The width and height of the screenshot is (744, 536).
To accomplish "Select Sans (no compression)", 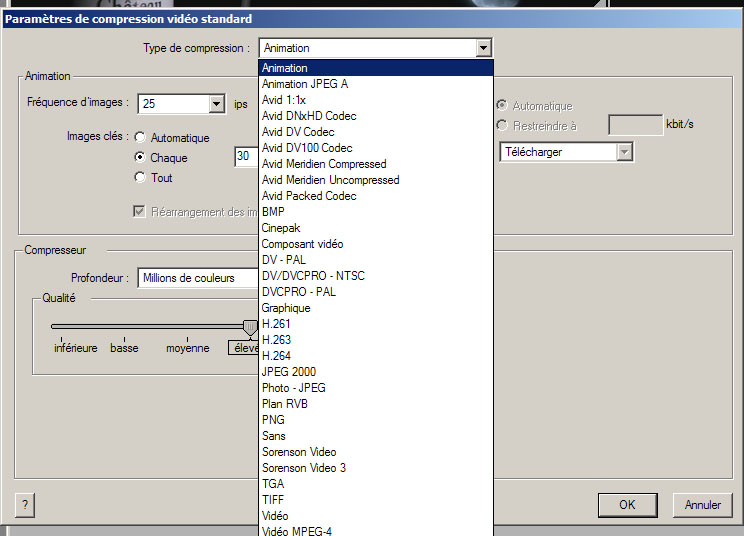I will pos(376,436).
